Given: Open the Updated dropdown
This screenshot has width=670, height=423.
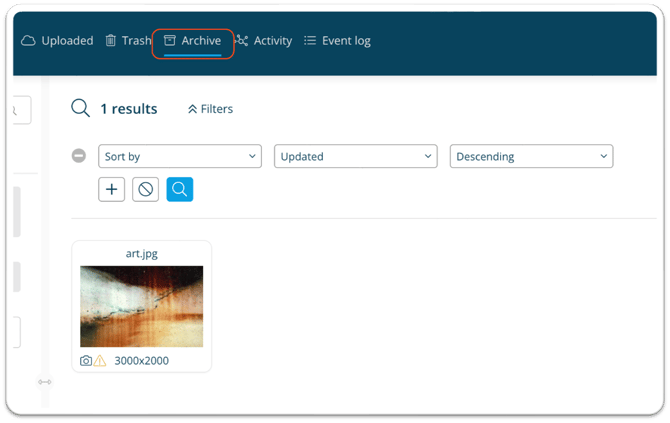Looking at the screenshot, I should coord(355,156).
